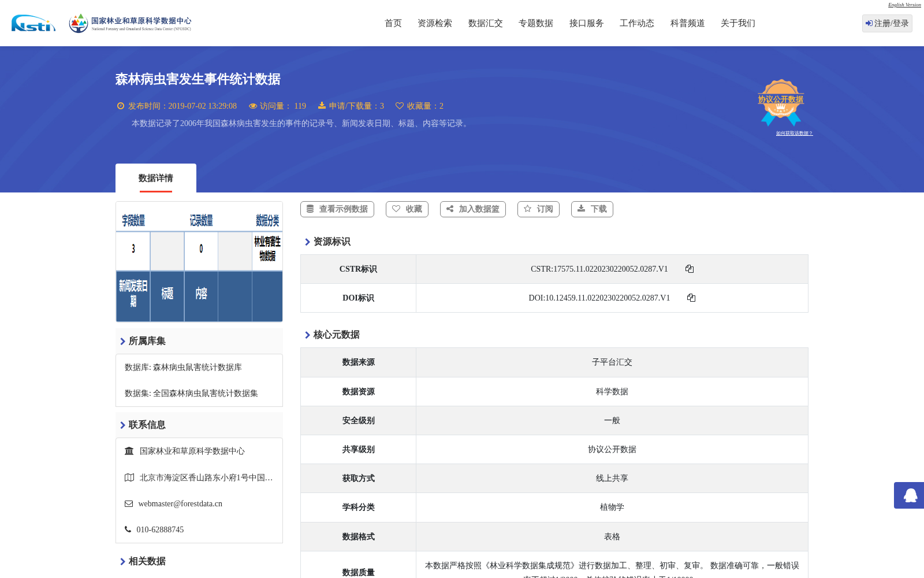Click the 植物学 cell in 学科分类 row
Viewport: 924px width, 578px height.
(x=612, y=507)
